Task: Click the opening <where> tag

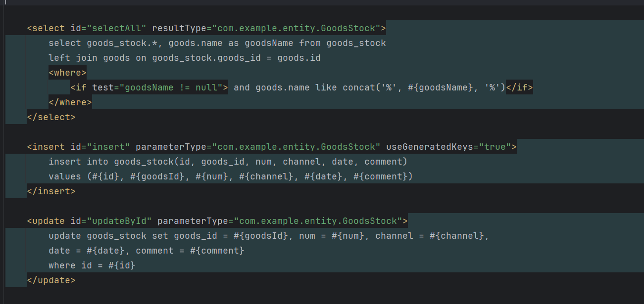Action: (x=67, y=73)
